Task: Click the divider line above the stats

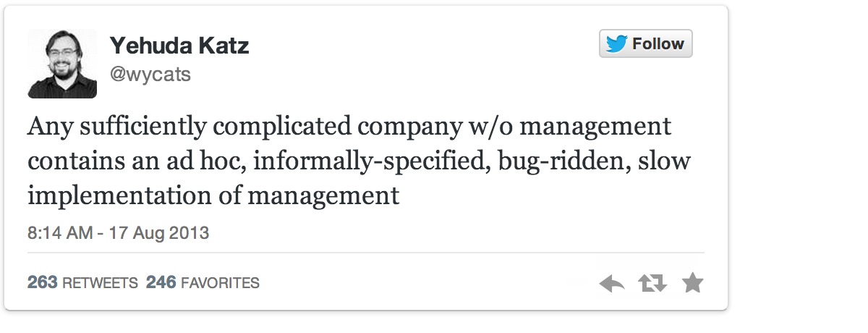Action: [x=366, y=253]
